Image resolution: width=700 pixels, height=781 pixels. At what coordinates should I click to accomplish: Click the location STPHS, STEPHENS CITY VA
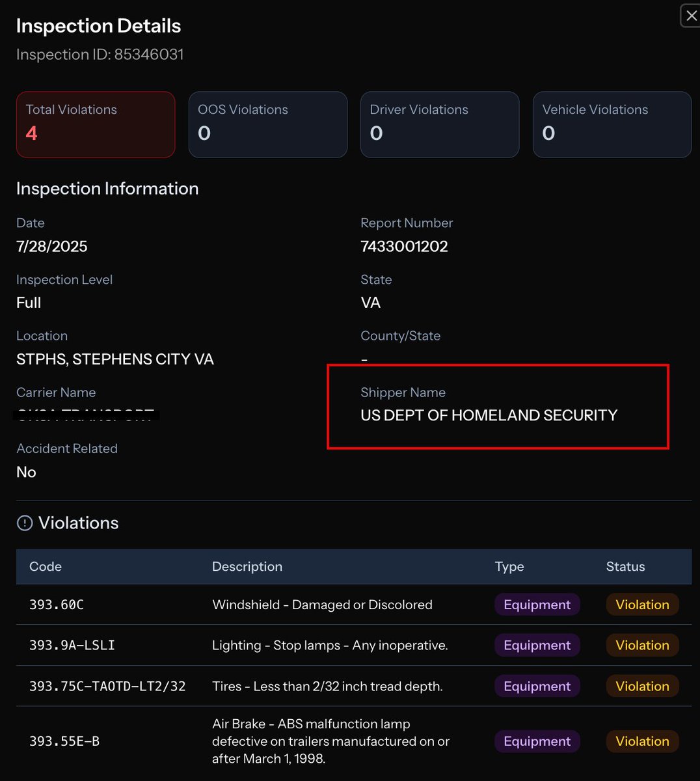[115, 359]
